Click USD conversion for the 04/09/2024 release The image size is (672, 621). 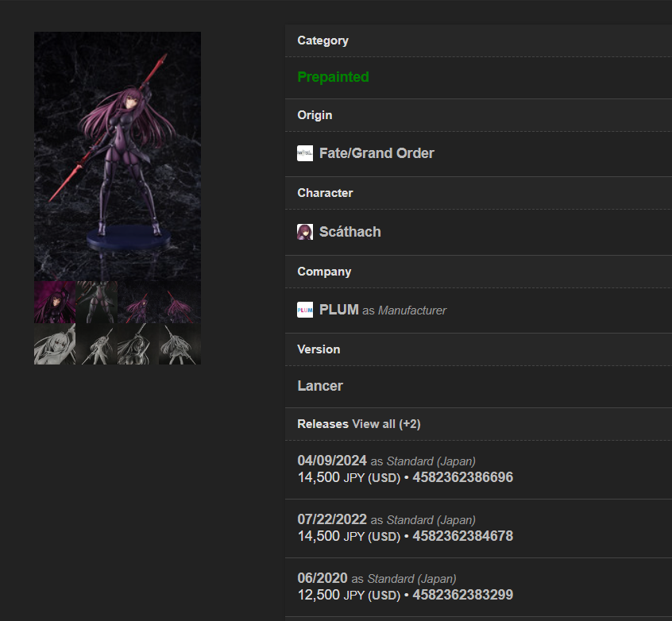pos(384,478)
